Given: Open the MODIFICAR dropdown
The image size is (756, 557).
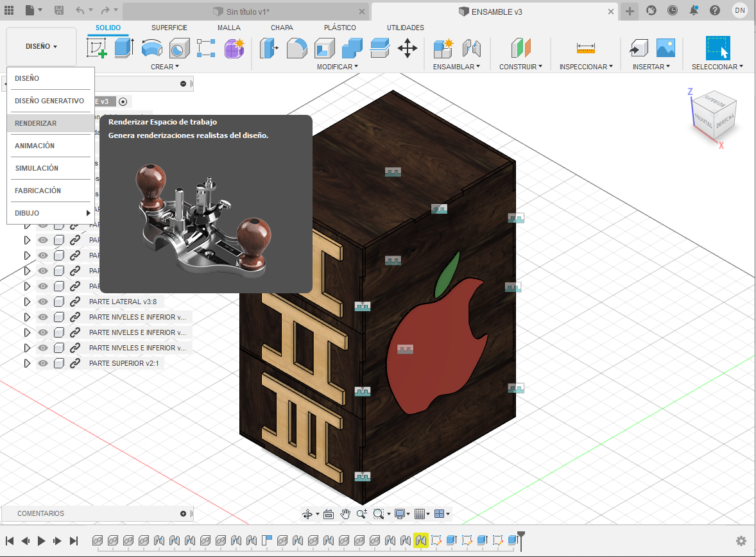Looking at the screenshot, I should click(x=338, y=67).
